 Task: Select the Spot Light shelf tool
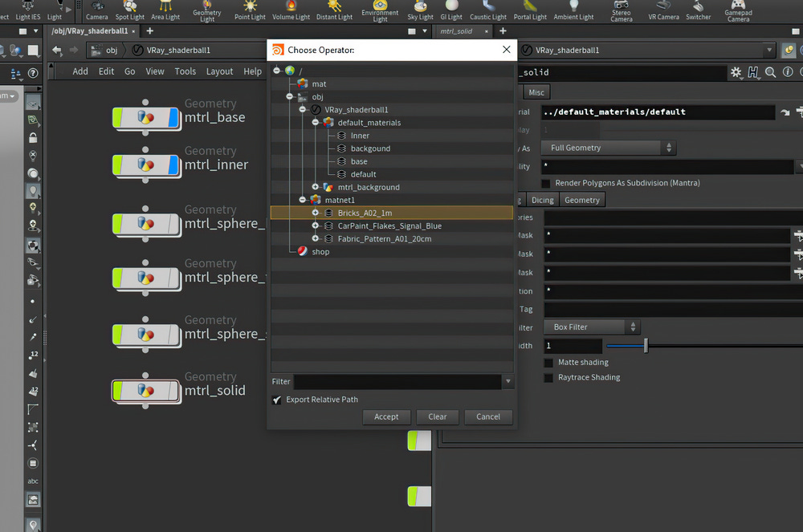coord(129,10)
